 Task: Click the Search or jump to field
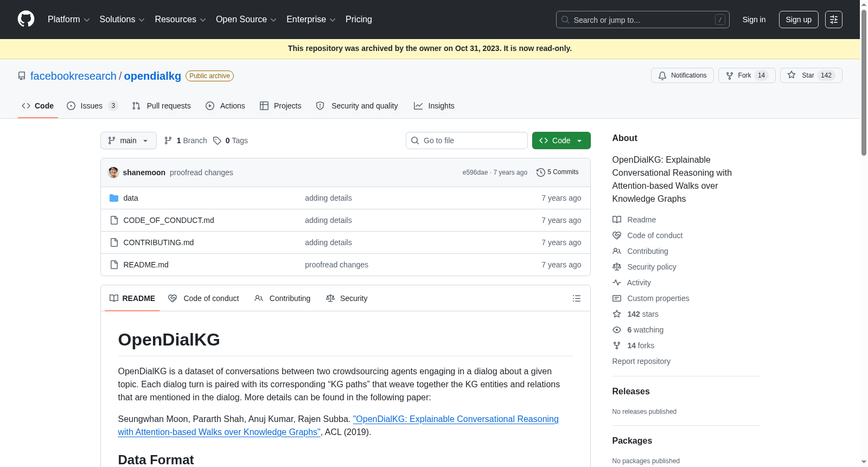[643, 20]
